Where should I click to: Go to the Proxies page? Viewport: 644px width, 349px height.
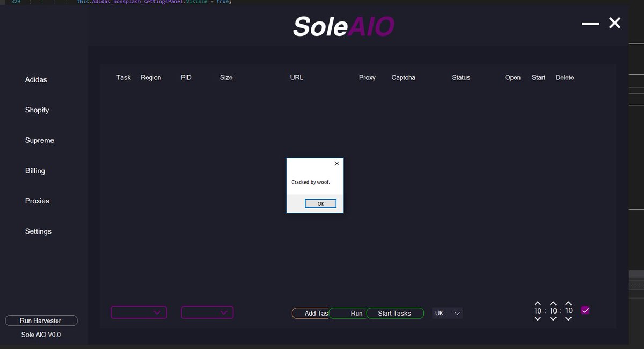(37, 201)
